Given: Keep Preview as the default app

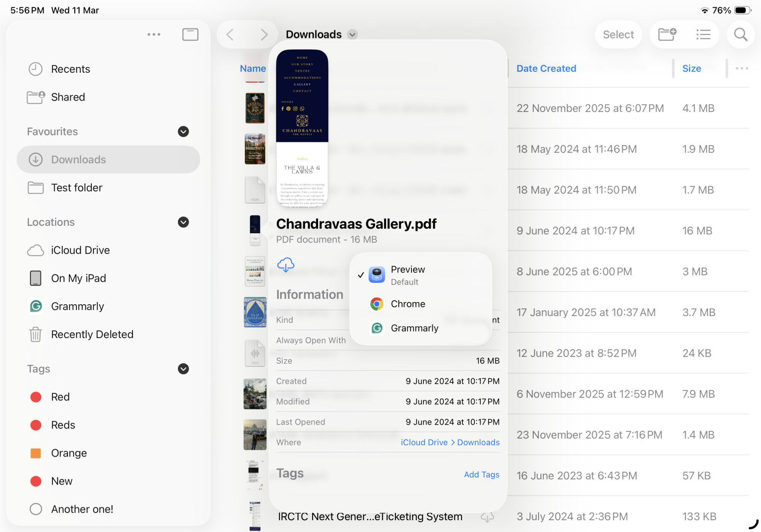Looking at the screenshot, I should tap(407, 275).
